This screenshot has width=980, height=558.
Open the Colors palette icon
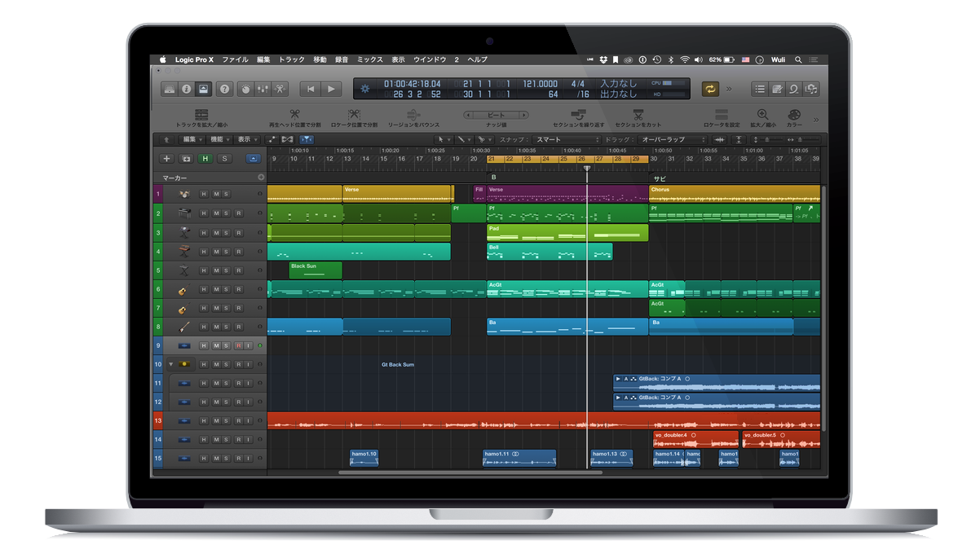coord(793,116)
